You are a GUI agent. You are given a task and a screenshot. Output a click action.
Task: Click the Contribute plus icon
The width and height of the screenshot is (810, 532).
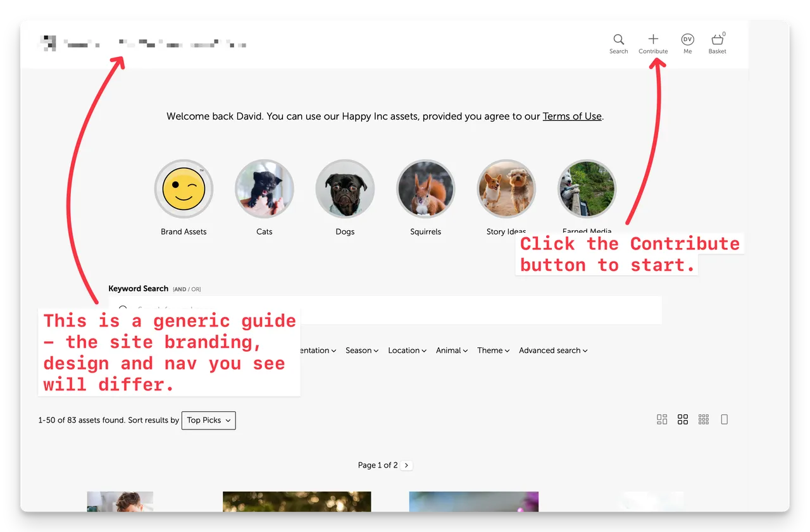point(653,39)
